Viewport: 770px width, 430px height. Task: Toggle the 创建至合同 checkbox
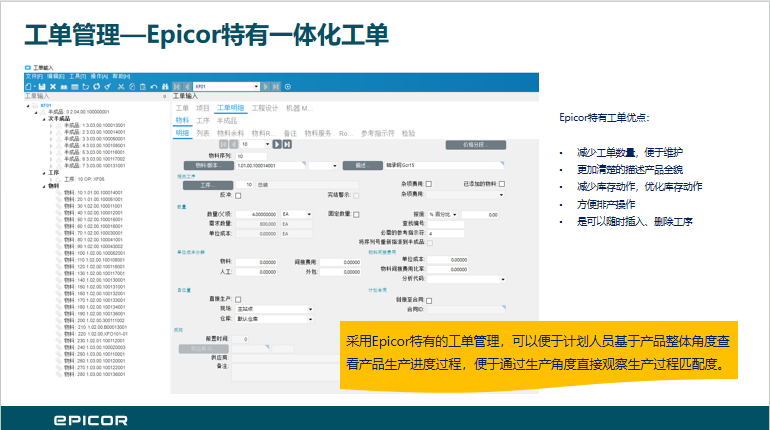(x=429, y=300)
